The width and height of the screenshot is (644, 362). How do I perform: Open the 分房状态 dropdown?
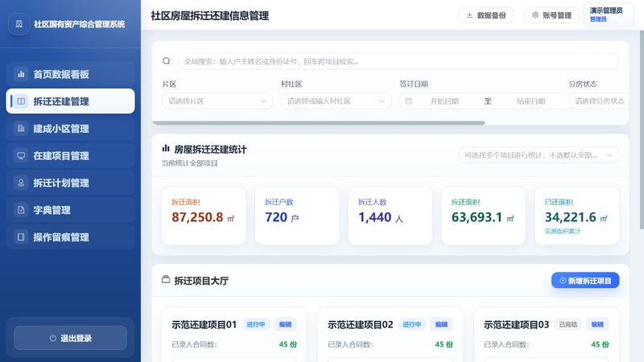point(599,101)
